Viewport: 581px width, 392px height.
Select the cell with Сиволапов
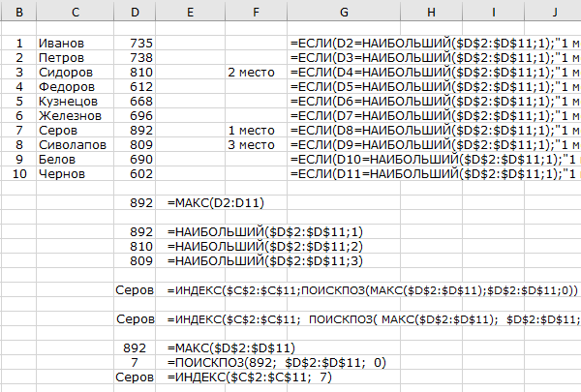click(71, 145)
